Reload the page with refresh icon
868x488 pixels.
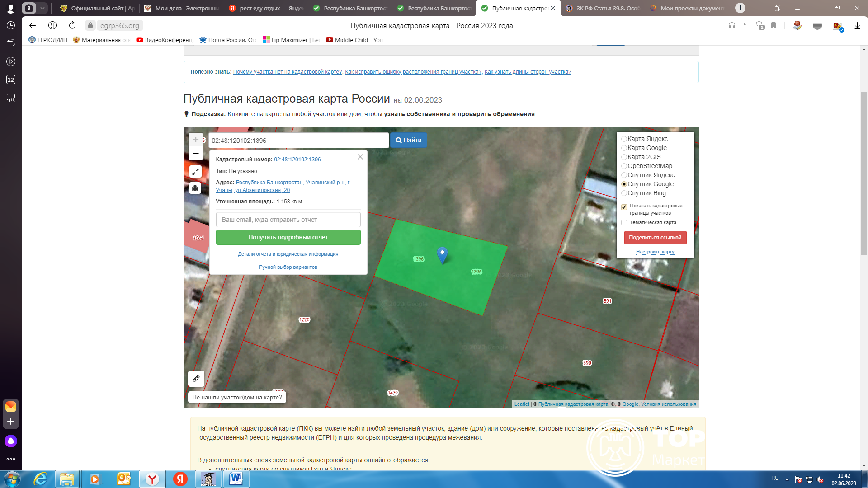pos(72,26)
